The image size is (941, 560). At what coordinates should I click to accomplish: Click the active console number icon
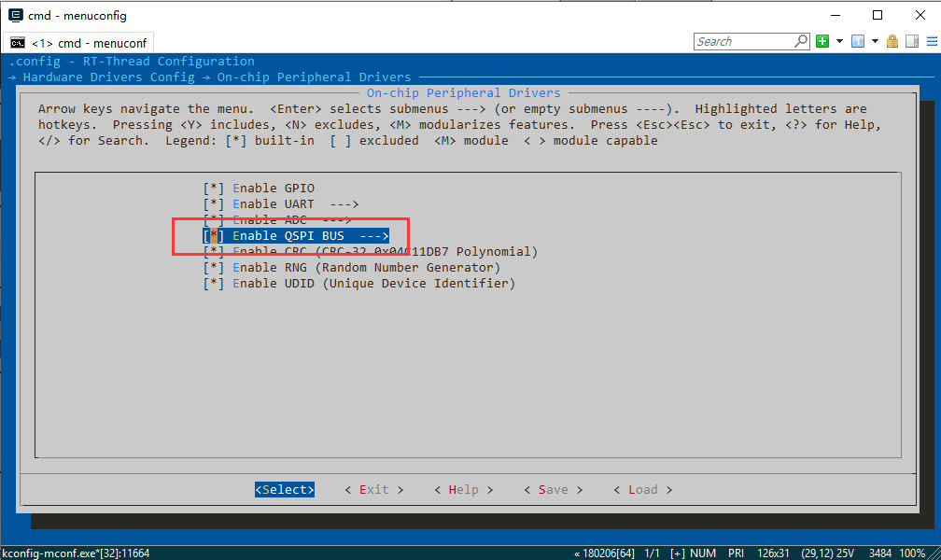(x=857, y=41)
